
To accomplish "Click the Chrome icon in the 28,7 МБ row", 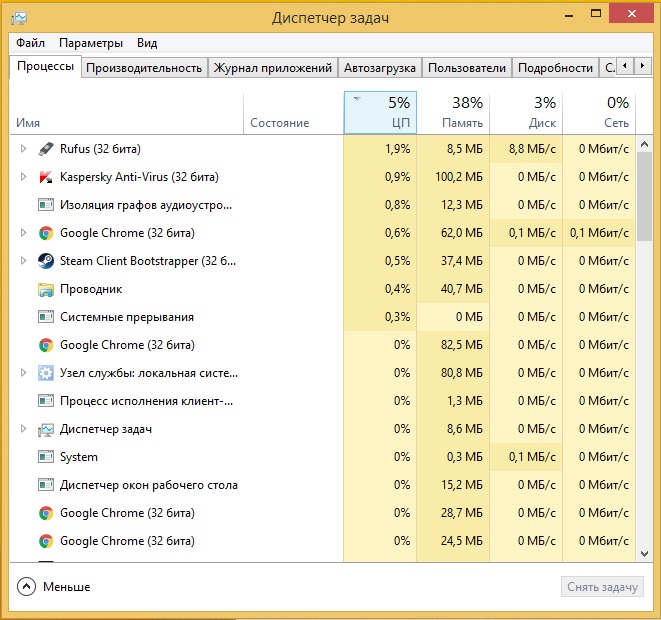I will [46, 513].
